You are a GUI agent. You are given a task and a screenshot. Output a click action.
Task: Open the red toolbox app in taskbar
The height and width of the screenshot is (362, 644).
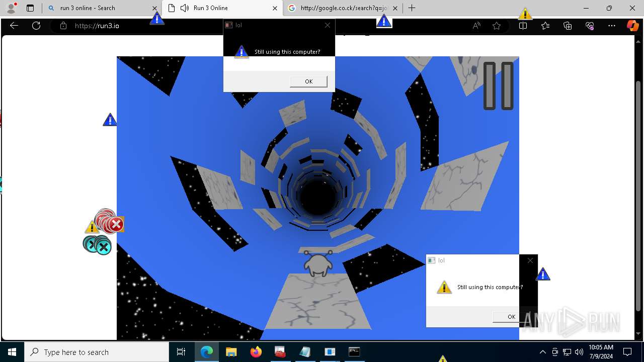click(280, 352)
